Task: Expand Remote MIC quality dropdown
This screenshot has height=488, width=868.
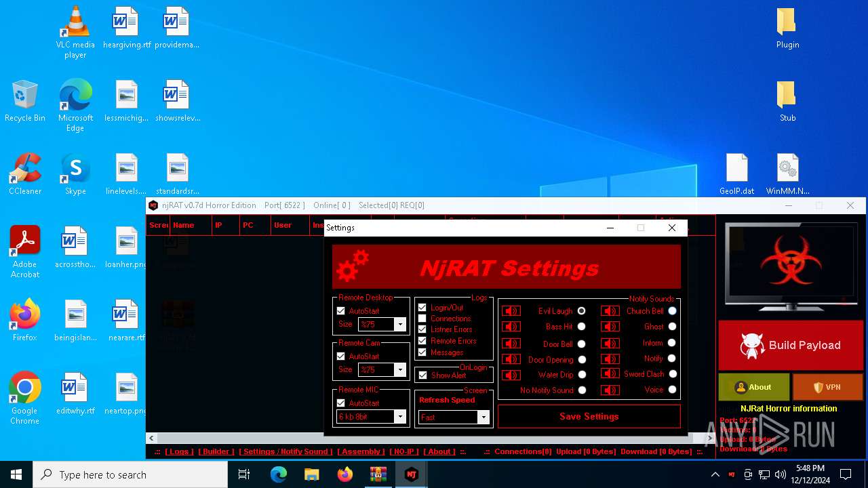Action: tap(400, 417)
